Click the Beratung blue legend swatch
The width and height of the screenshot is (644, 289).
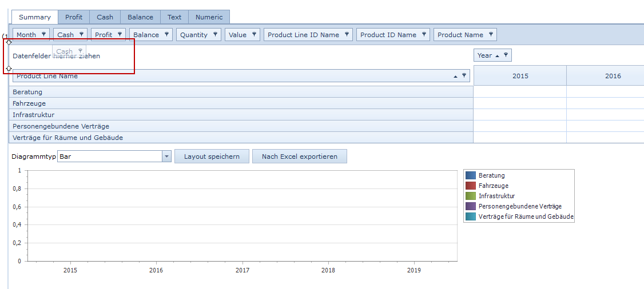pos(471,175)
